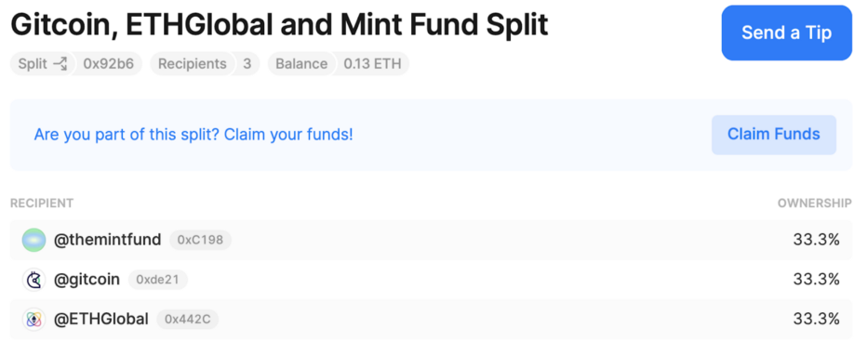Click the @ETHGlobal logo icon
This screenshot has width=868, height=341.
pos(33,320)
